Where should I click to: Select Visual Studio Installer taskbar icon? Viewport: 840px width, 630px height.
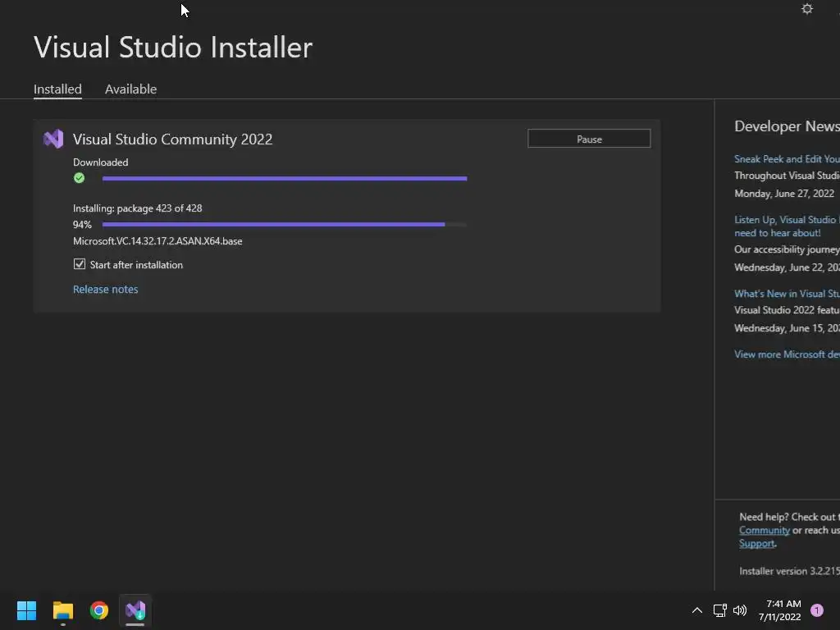click(x=135, y=610)
